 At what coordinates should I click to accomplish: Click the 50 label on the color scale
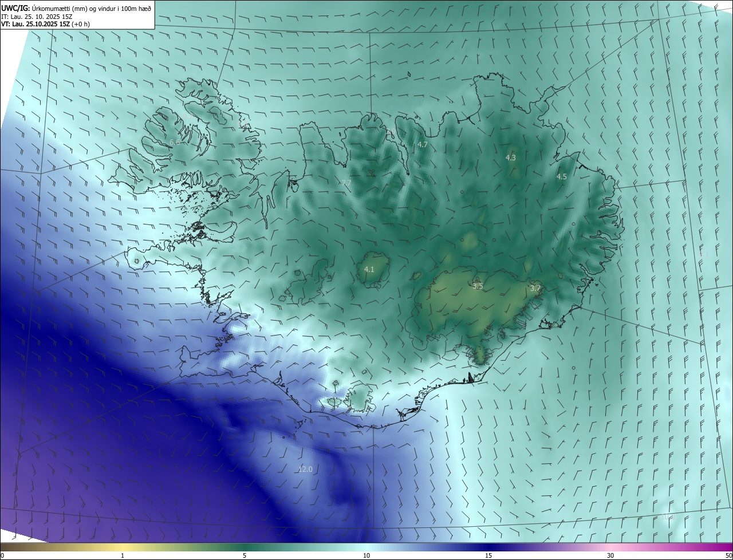click(x=728, y=555)
